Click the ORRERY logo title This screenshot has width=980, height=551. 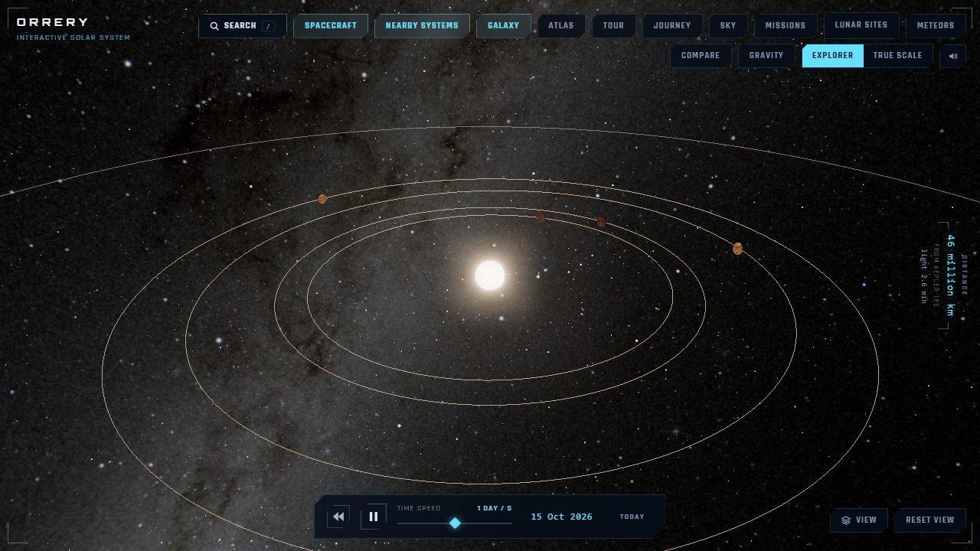52,22
